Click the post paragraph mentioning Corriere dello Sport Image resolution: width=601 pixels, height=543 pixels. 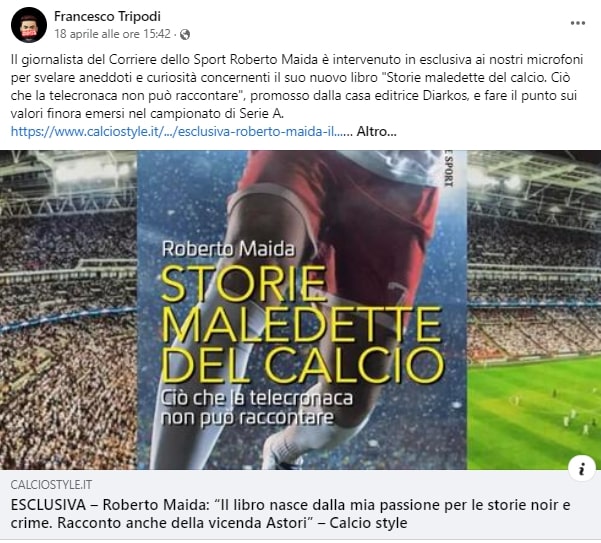[x=297, y=87]
